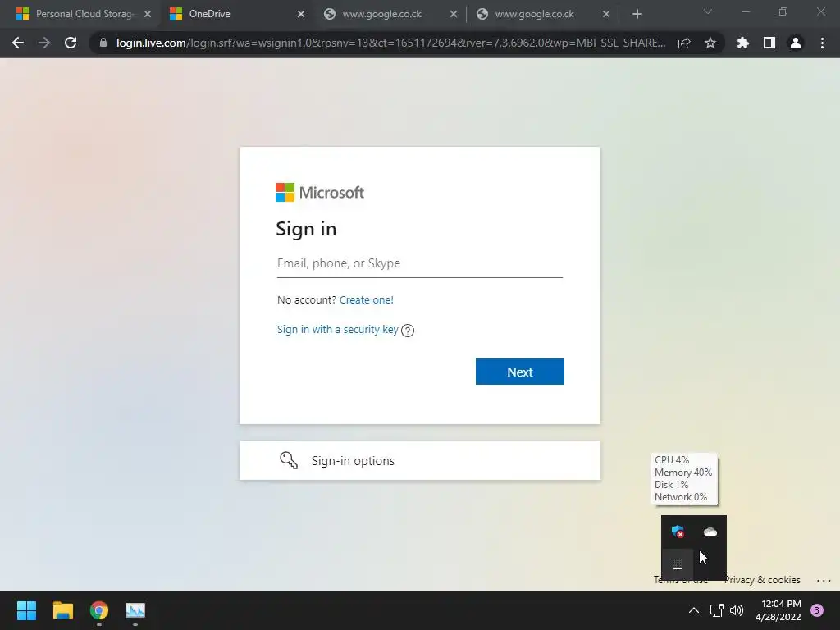Share this page from address bar
Screen dimensions: 840x630
coord(683,43)
